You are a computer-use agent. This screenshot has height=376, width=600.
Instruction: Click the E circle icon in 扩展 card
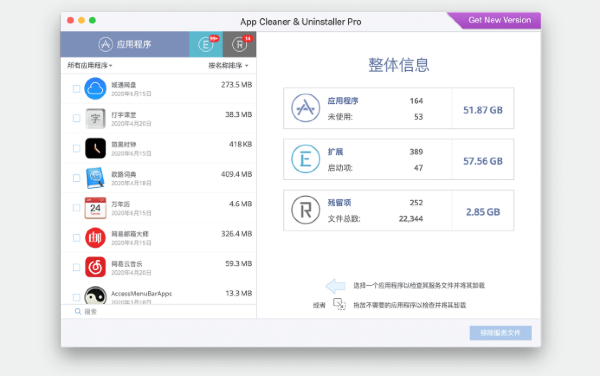click(305, 159)
